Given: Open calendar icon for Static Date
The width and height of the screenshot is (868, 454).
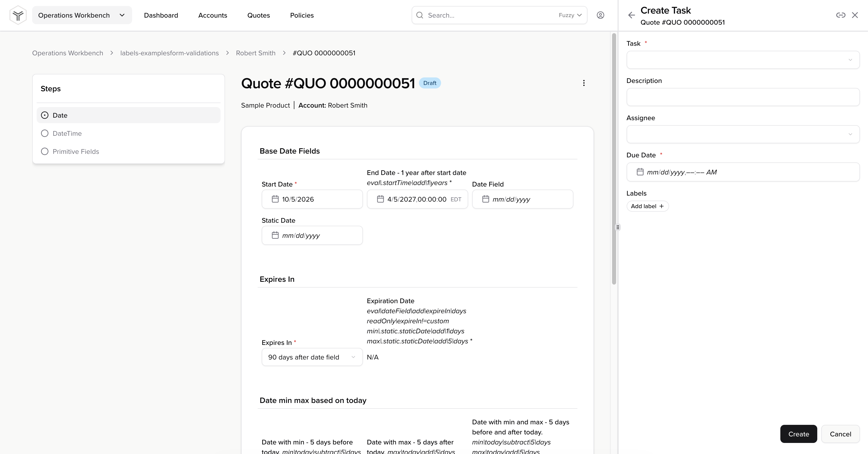Looking at the screenshot, I should pyautogui.click(x=275, y=235).
